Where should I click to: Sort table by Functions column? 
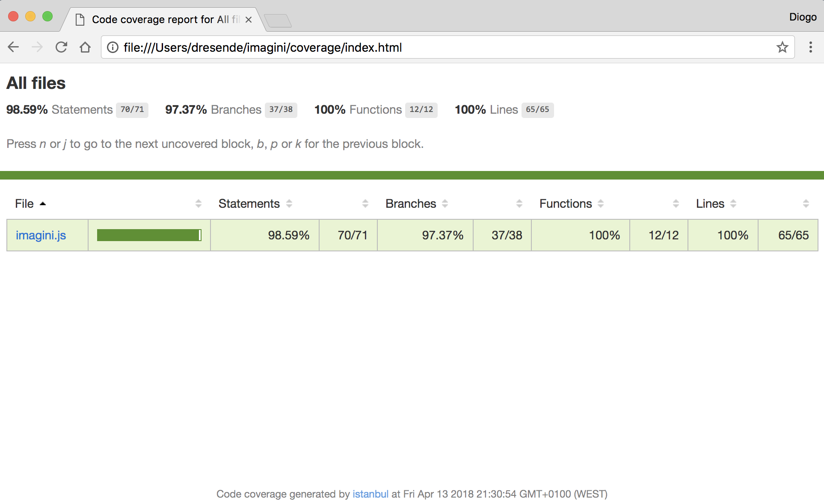click(566, 203)
